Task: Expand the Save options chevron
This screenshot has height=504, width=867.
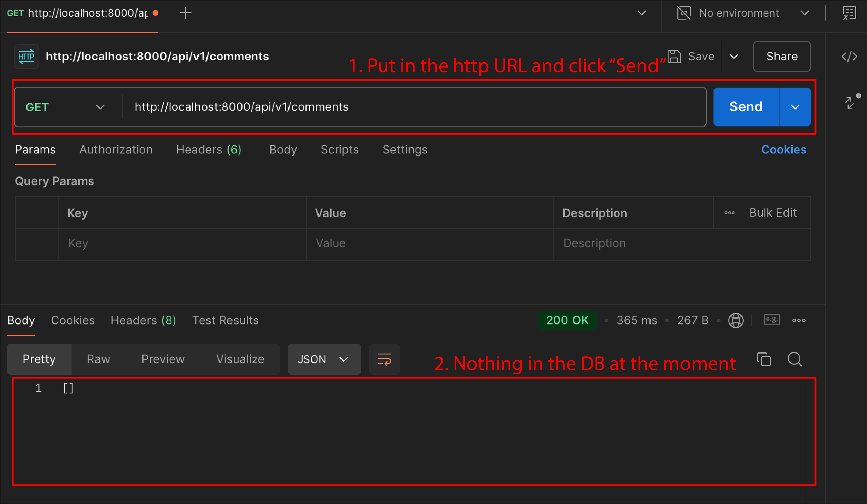Action: [734, 56]
